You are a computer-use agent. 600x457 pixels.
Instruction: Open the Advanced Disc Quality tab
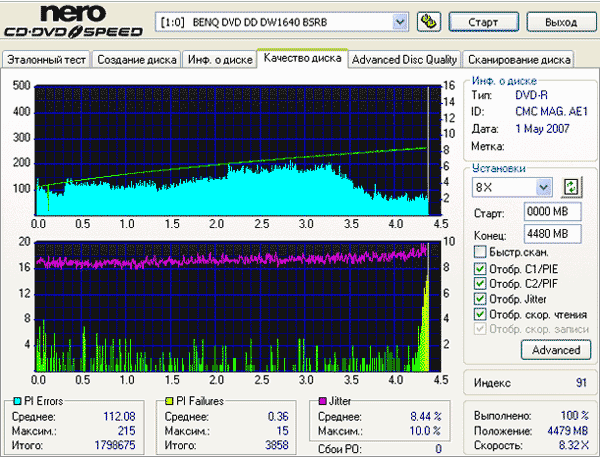point(404,60)
